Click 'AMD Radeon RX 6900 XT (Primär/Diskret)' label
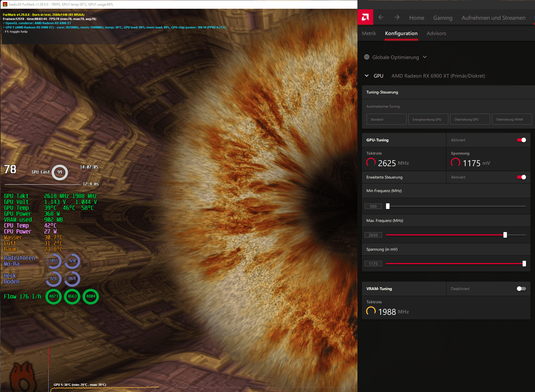535x392 pixels. coord(438,76)
